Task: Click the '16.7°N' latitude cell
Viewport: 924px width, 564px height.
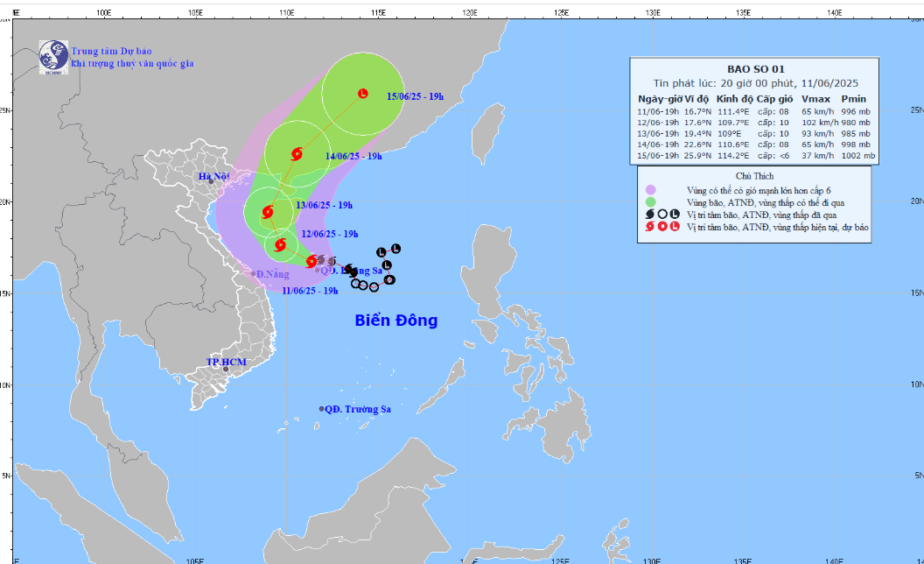Action: coord(698,111)
